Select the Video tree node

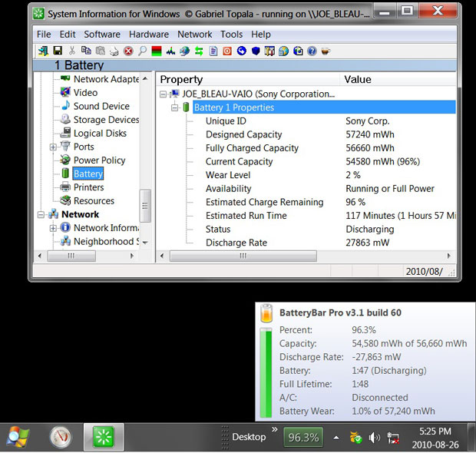pyautogui.click(x=86, y=93)
